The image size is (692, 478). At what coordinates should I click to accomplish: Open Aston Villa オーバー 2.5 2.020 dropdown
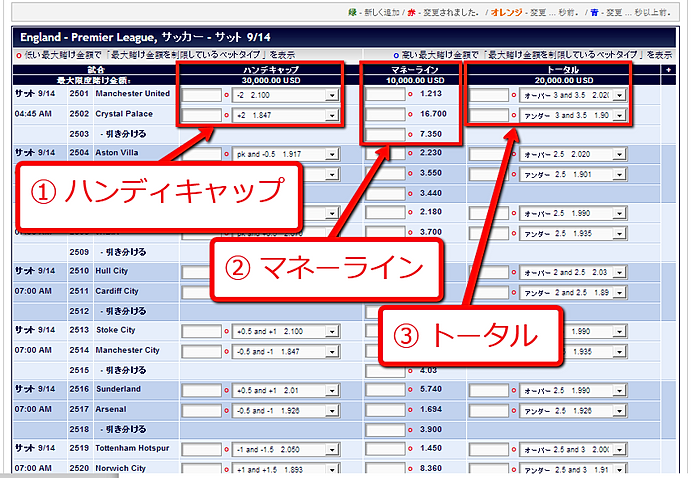tap(573, 154)
